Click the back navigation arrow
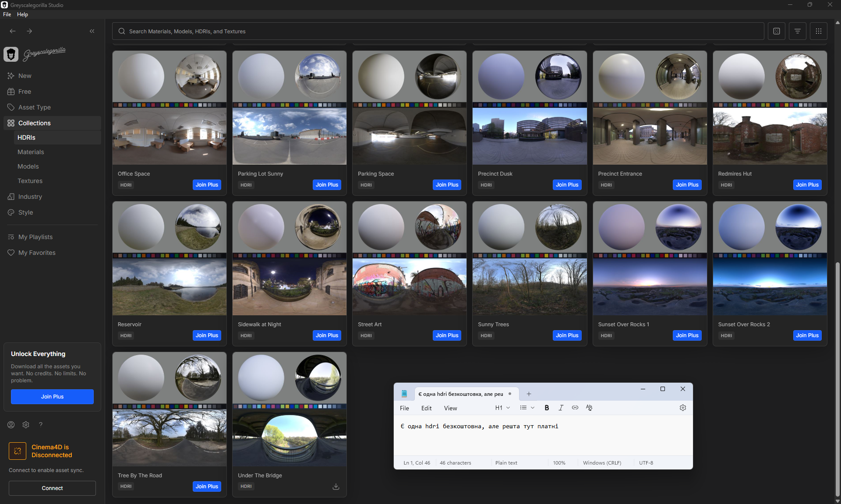The height and width of the screenshot is (504, 841). click(13, 31)
